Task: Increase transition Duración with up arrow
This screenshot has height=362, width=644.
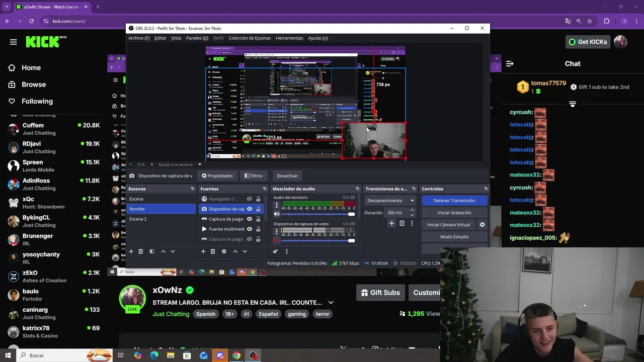Action: 412,210
